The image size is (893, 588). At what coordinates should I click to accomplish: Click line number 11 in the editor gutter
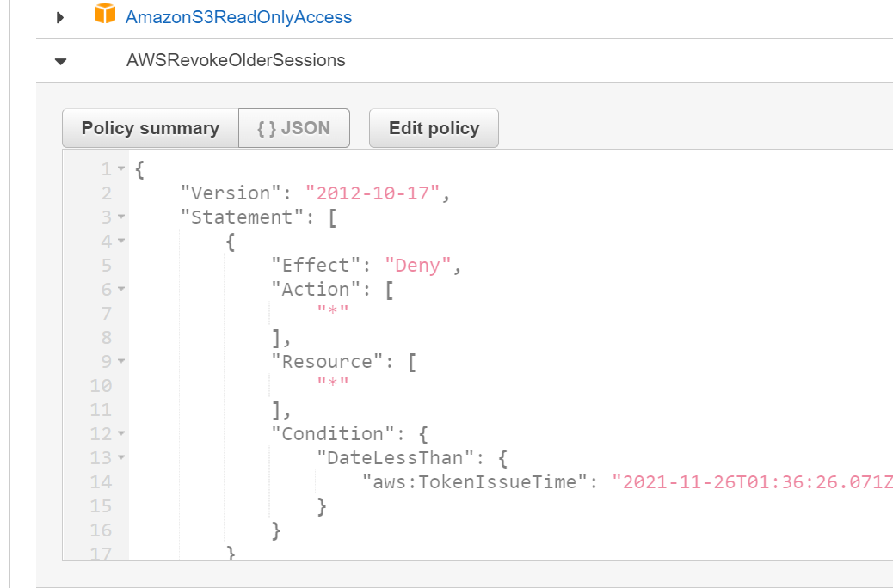[101, 409]
